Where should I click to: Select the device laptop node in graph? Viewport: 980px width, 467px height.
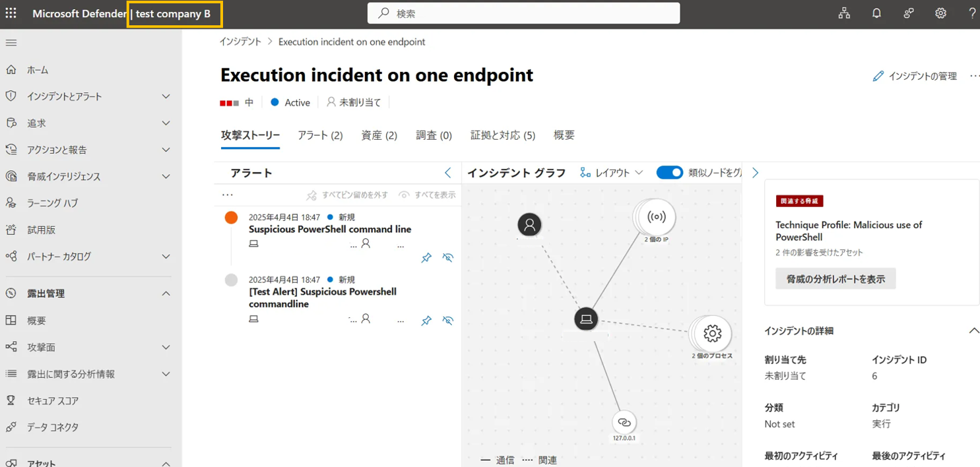coord(585,320)
